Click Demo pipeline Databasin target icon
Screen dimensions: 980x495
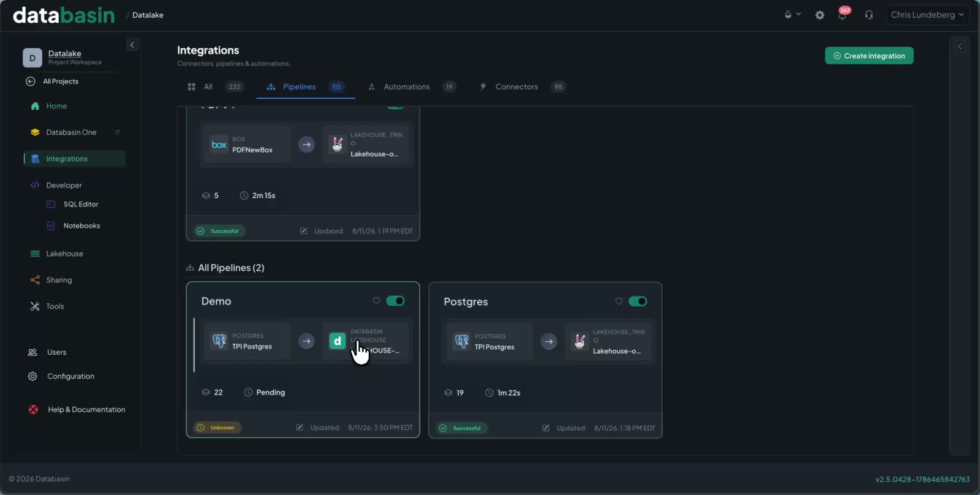point(337,341)
